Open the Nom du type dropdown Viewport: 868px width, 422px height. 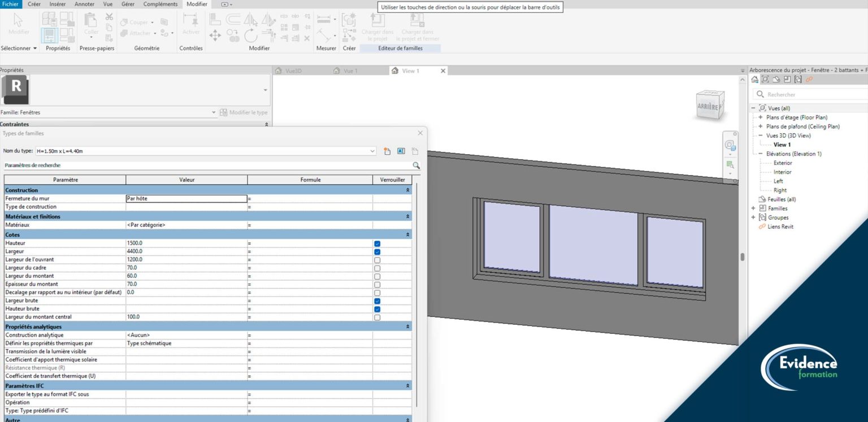372,151
